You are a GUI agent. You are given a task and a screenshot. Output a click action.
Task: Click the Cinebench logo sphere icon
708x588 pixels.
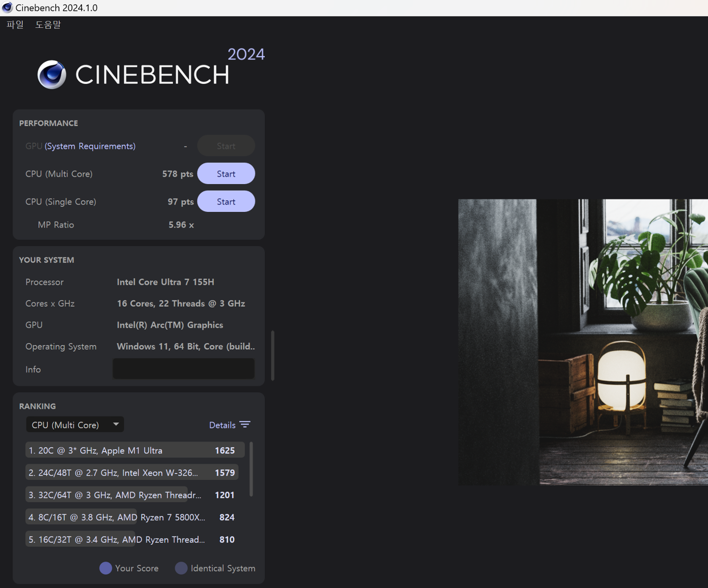point(52,75)
